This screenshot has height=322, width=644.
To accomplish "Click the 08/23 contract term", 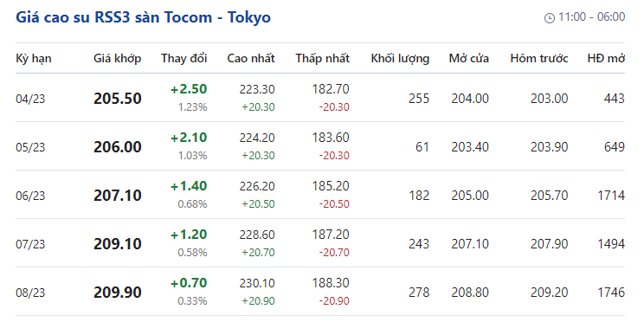I will click(30, 293).
